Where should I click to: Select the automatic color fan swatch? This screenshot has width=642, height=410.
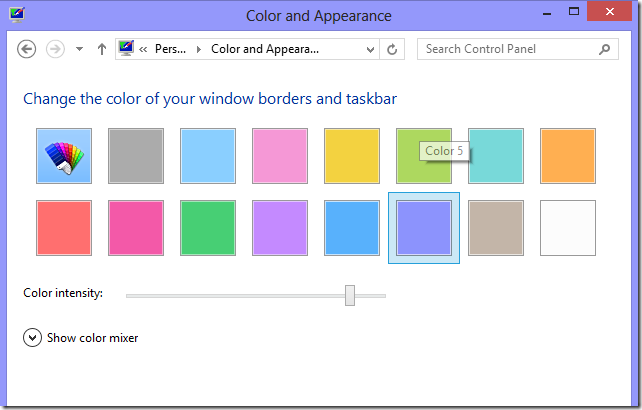point(64,156)
